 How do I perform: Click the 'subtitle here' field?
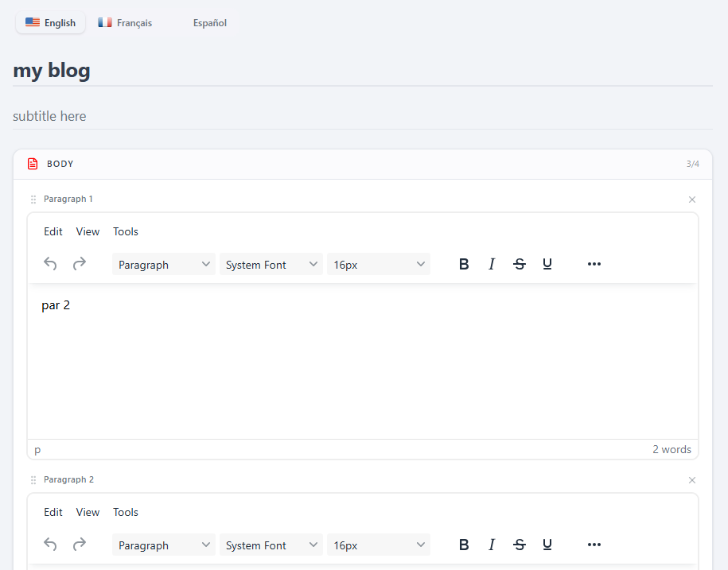point(363,116)
